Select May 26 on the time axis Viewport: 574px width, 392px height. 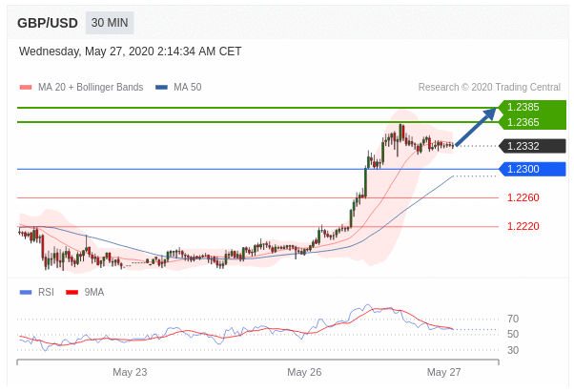click(x=304, y=372)
